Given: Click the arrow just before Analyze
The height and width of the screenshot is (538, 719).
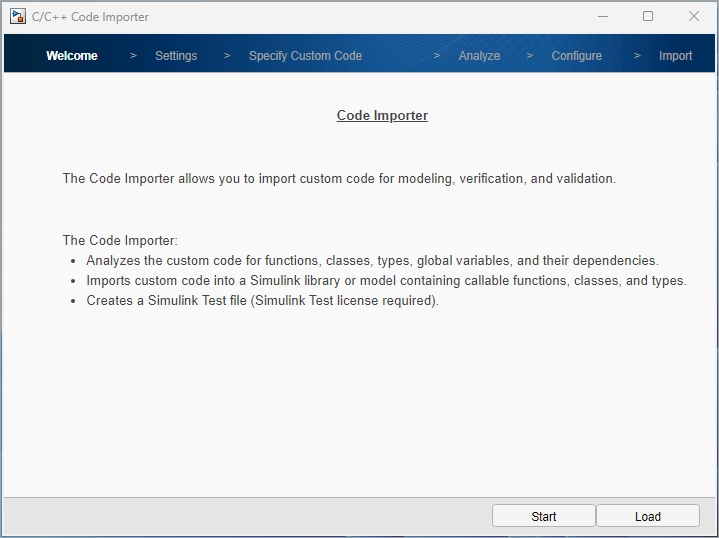Looking at the screenshot, I should point(437,56).
